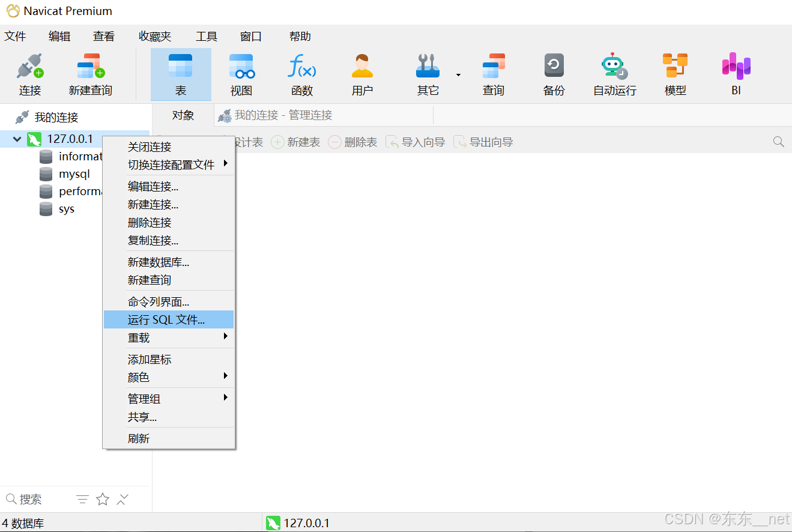Open the 查看 (View) menu
The height and width of the screenshot is (532, 792).
(x=104, y=37)
